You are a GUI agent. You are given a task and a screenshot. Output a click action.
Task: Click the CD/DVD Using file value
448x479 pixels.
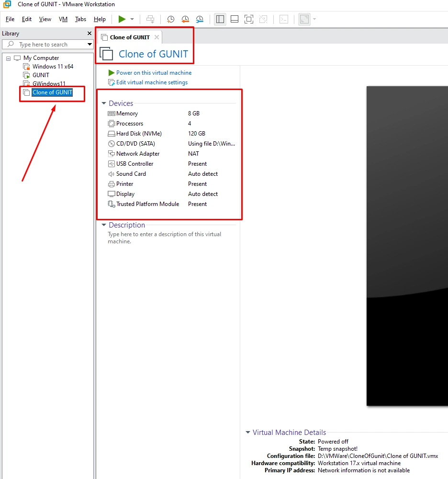click(212, 144)
